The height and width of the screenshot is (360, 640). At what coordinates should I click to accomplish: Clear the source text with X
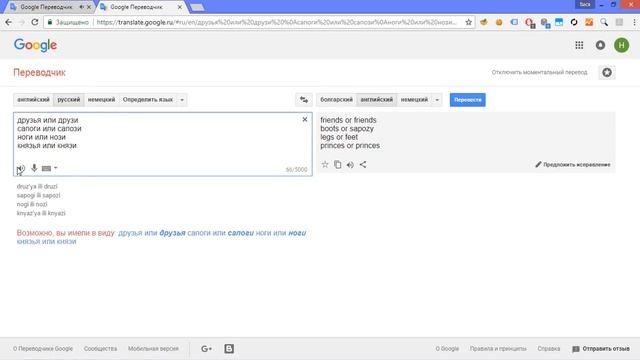click(x=304, y=119)
